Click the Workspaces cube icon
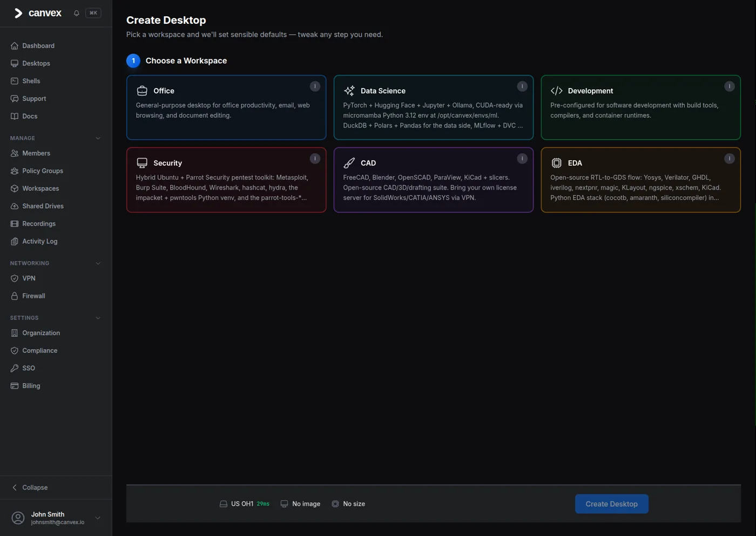 pos(15,189)
